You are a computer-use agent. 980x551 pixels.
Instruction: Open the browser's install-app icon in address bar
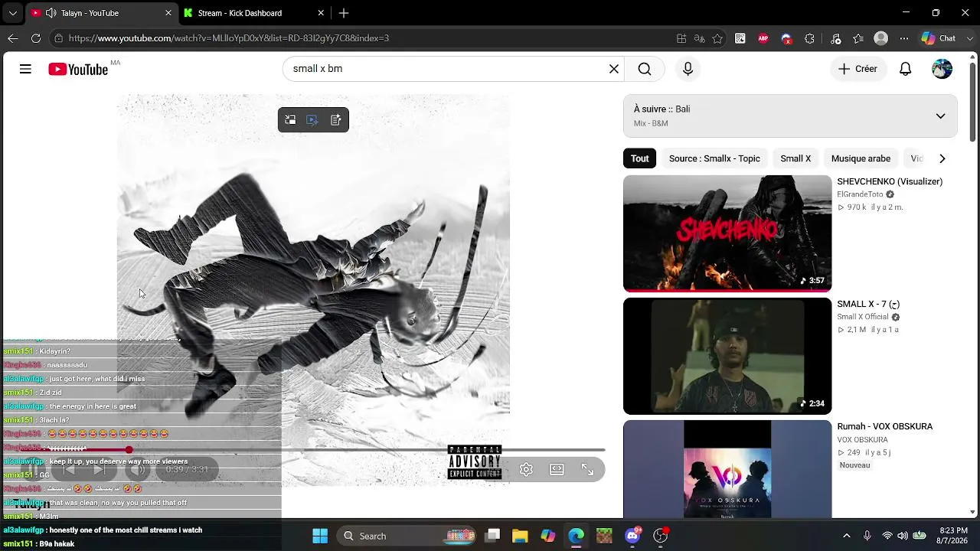[681, 38]
